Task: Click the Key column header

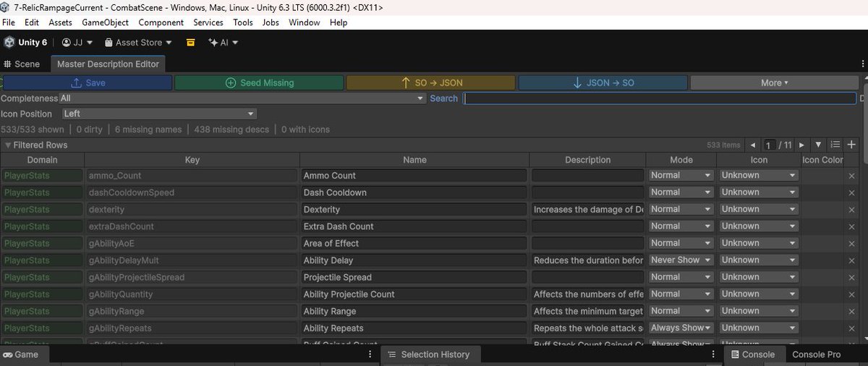Action: (192, 160)
